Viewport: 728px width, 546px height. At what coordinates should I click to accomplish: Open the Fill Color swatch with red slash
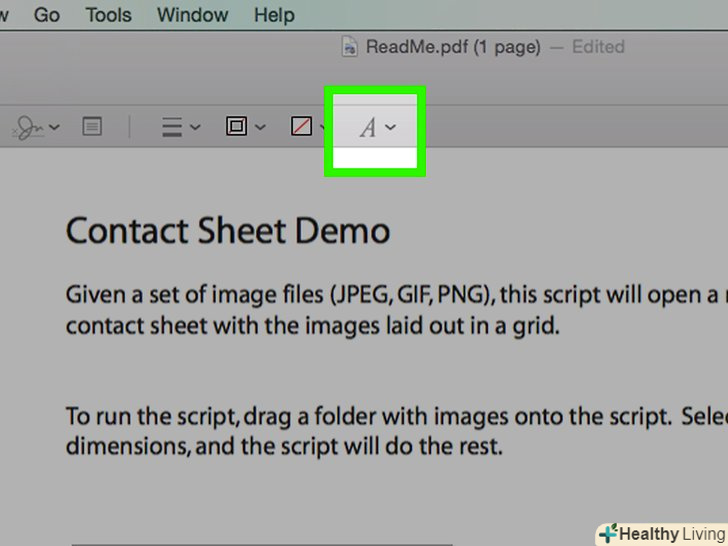coord(300,127)
